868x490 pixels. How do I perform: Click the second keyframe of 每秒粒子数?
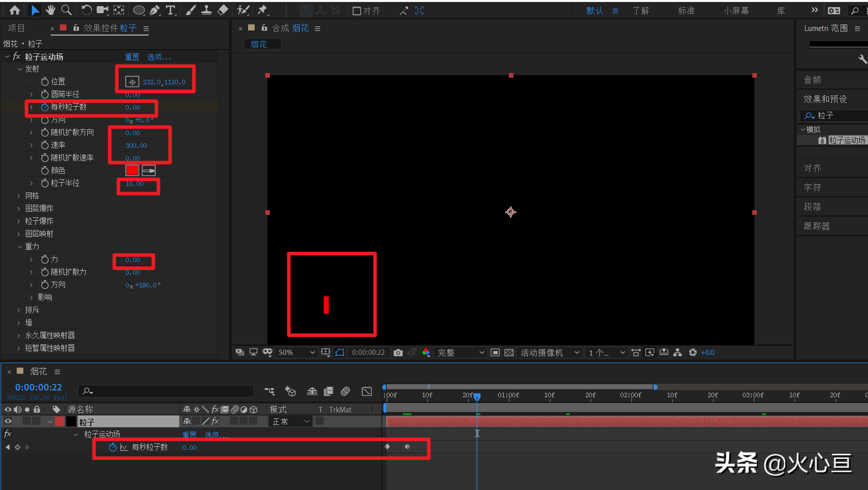pos(407,447)
